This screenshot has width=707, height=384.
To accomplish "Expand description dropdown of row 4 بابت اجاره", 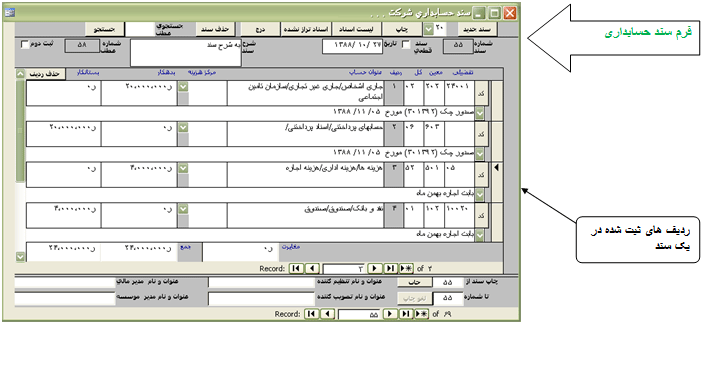I will tap(480, 235).
